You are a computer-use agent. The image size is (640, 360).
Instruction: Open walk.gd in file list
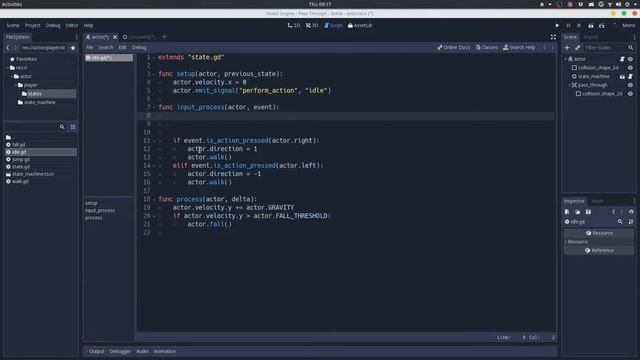(20, 181)
